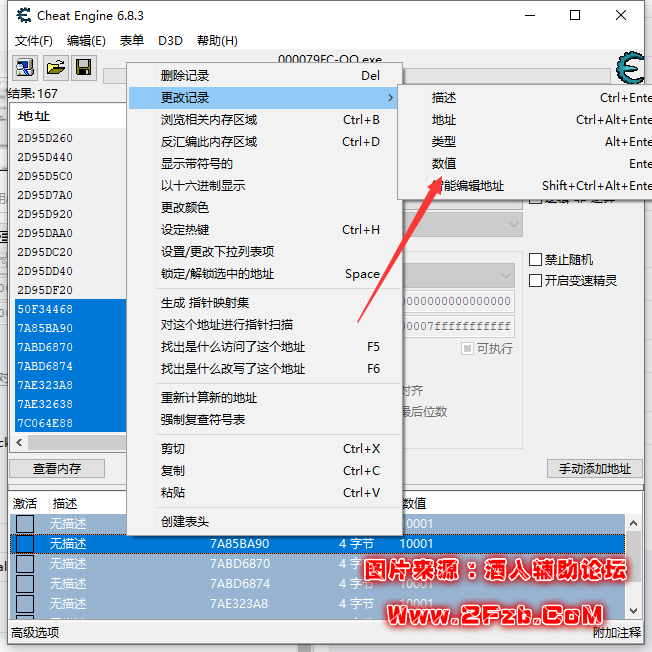Open the dropdown next to 开启变速精灵
This screenshot has height=652, width=652.
pos(459,276)
